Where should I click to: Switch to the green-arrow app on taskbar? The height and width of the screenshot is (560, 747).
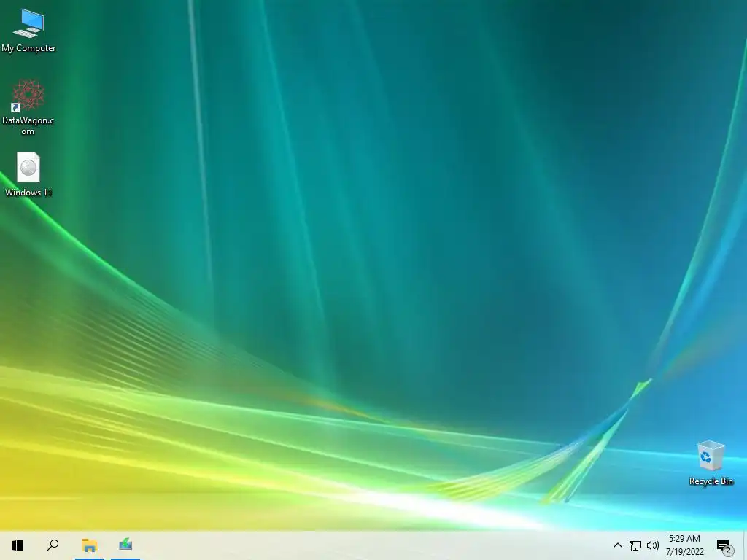click(x=125, y=545)
